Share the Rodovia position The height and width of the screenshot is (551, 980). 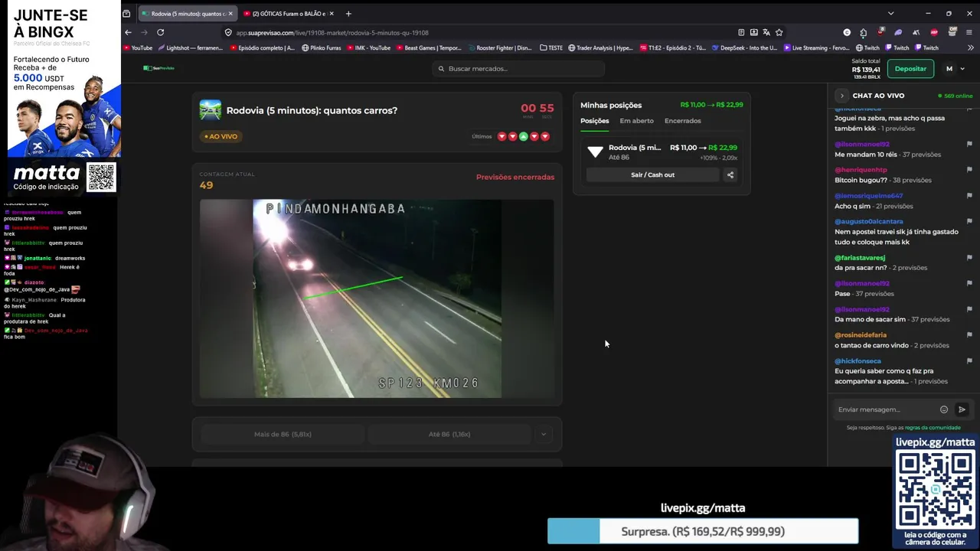730,174
